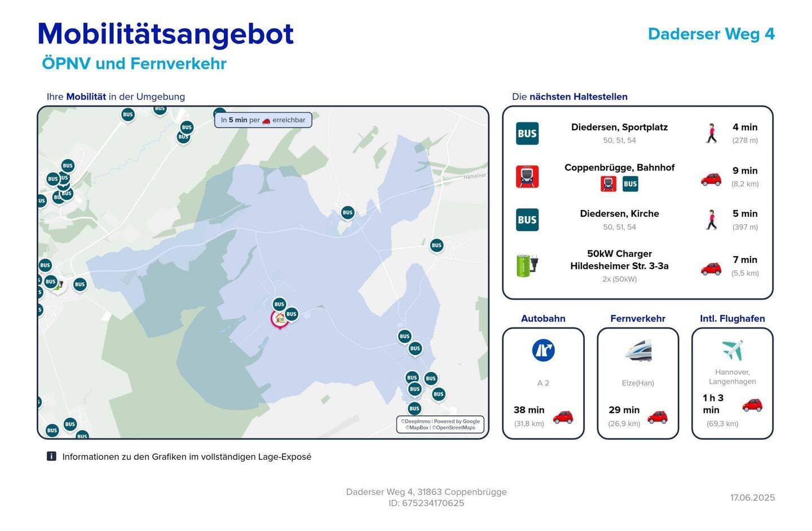This screenshot has width=812, height=531.
Task: Select the high-speed train icon under Fernverkehr
Action: coord(638,350)
